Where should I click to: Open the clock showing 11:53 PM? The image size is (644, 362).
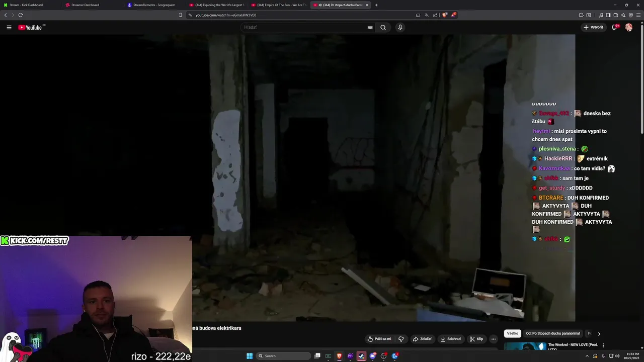(632, 356)
